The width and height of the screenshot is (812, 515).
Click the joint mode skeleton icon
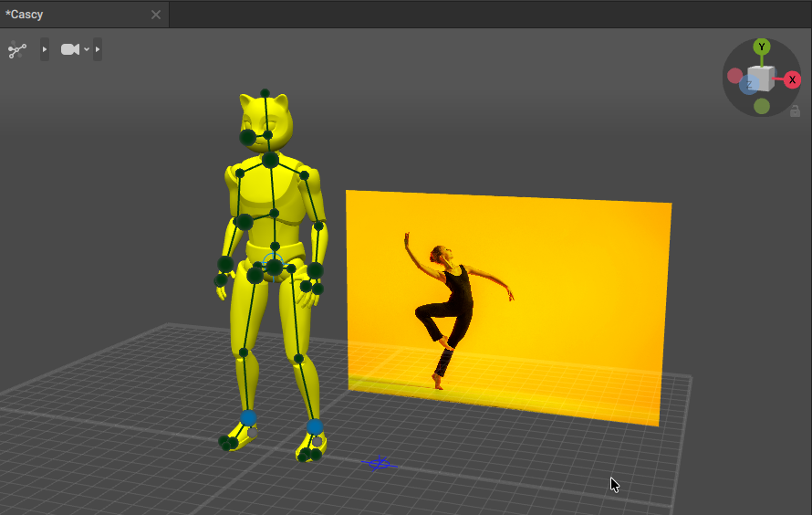[x=17, y=49]
